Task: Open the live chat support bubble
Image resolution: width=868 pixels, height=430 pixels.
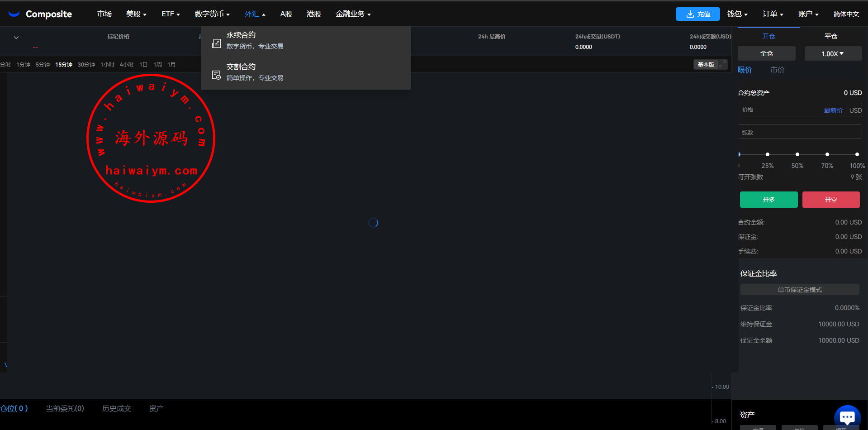Action: (847, 416)
